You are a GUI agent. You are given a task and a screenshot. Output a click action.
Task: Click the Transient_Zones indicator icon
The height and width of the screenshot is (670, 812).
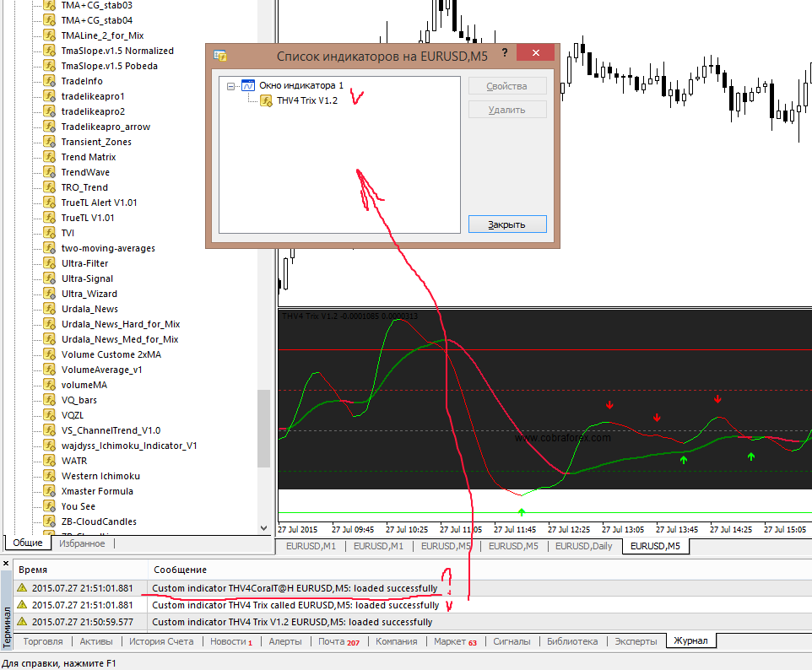49,142
